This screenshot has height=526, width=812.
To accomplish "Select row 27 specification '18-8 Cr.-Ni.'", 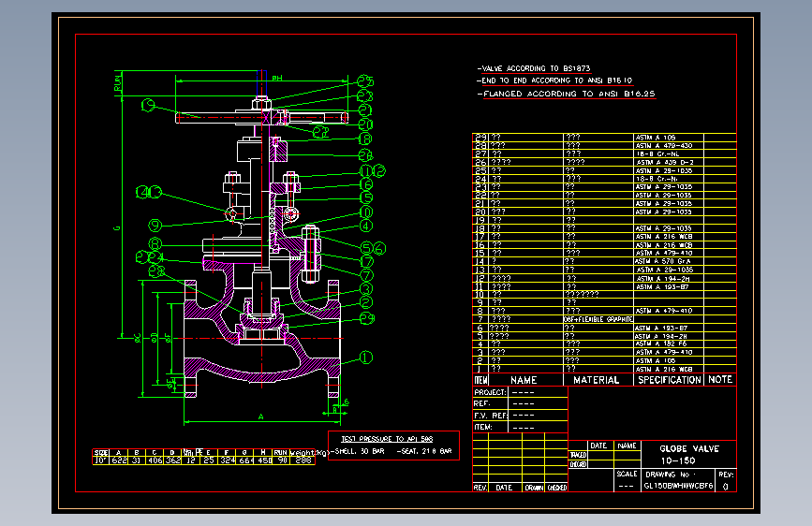I will [x=657, y=153].
